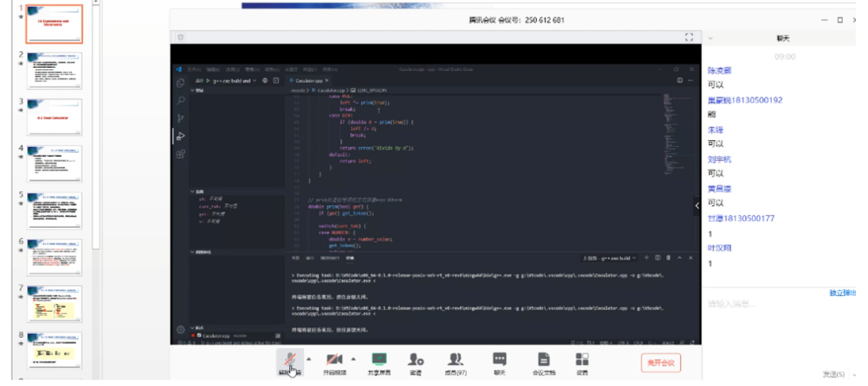Click the chat panel header dropdown chevron

pos(710,39)
